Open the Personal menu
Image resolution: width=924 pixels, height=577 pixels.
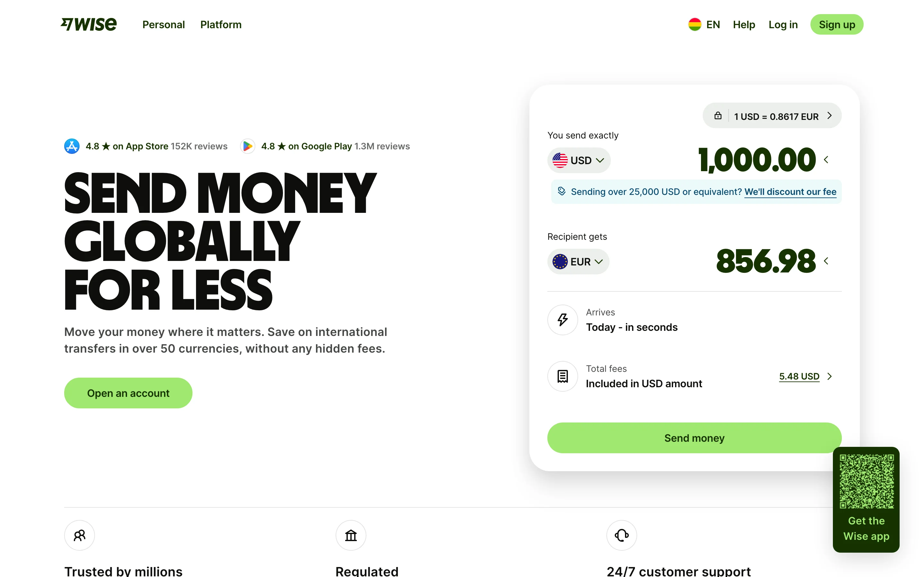click(163, 25)
